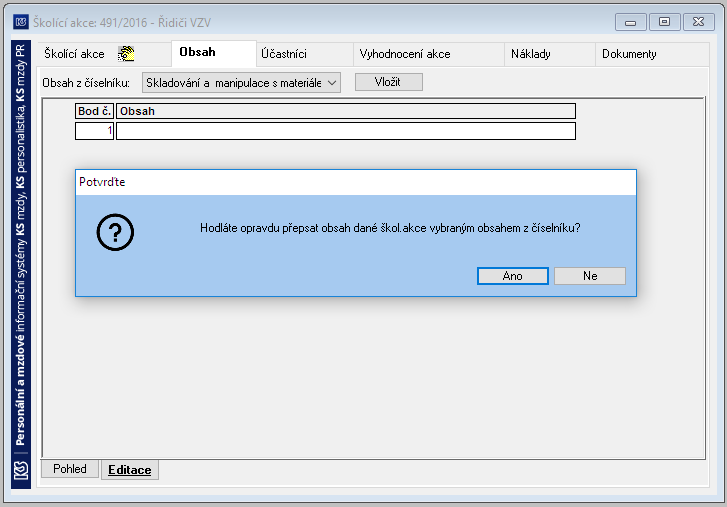Click the Bod č. column header

click(95, 111)
